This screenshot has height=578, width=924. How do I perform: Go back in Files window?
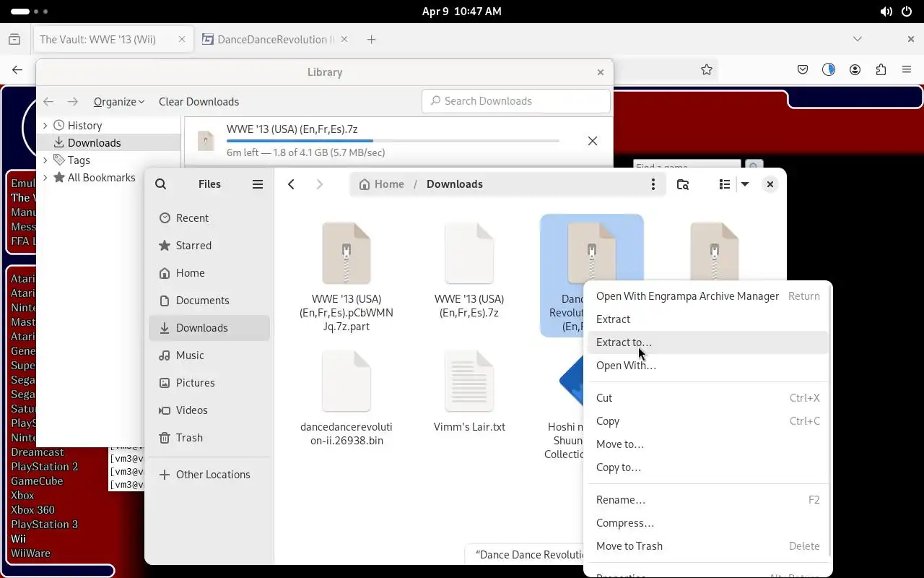[x=291, y=184]
